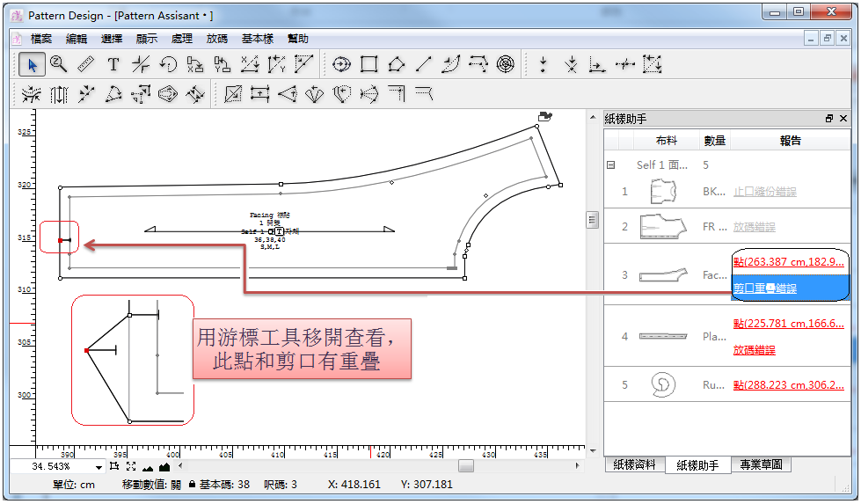Select the polygon drawing tool
Screen dimensions: 861x504
[x=397, y=64]
